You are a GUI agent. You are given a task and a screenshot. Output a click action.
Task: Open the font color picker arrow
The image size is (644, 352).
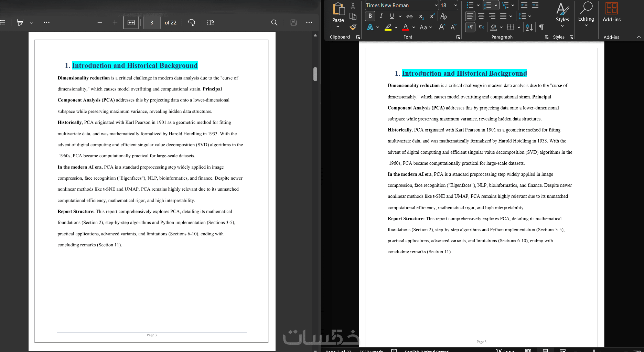tap(414, 27)
